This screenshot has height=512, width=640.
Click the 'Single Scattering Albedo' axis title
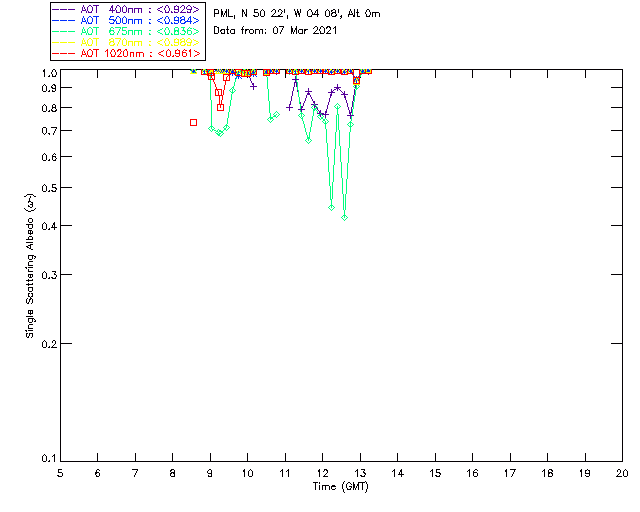(31, 266)
